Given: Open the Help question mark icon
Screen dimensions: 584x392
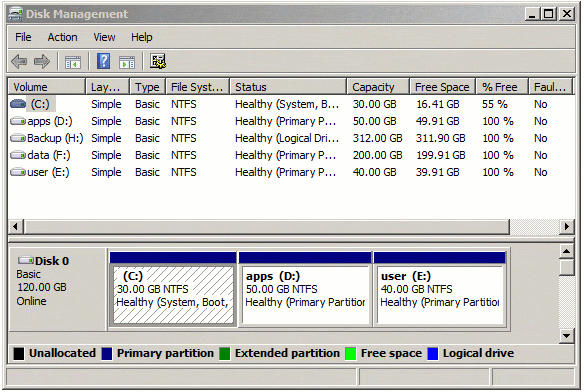Looking at the screenshot, I should [104, 61].
